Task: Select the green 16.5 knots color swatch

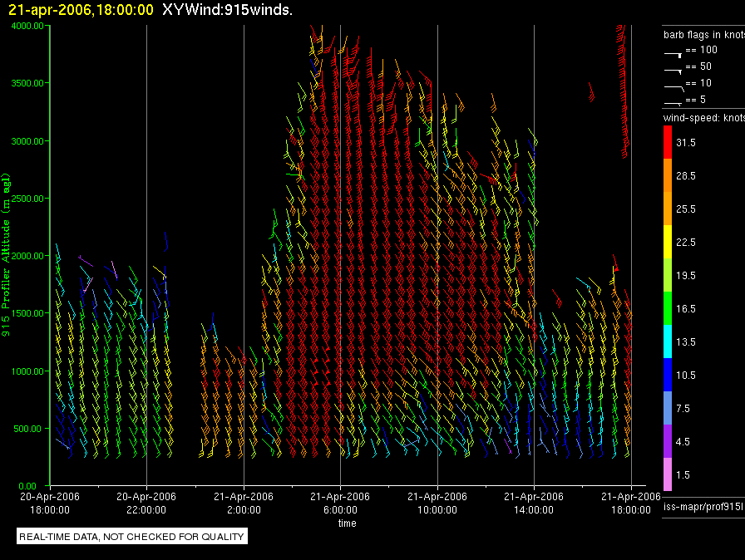Action: 668,308
